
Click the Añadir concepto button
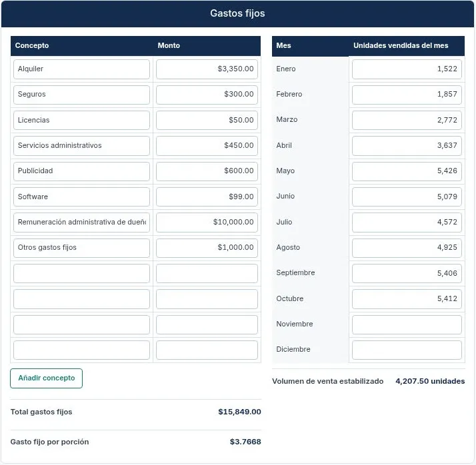(46, 378)
